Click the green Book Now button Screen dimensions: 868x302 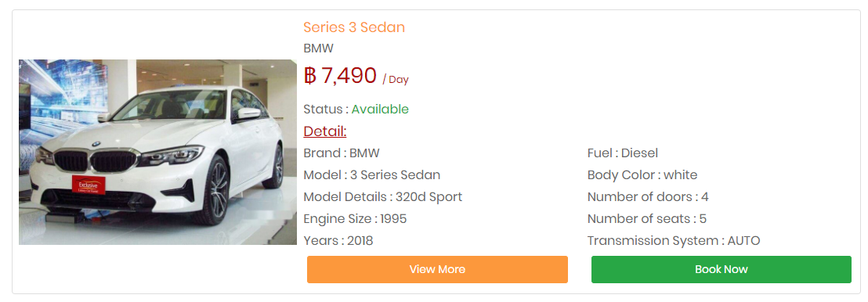point(722,269)
